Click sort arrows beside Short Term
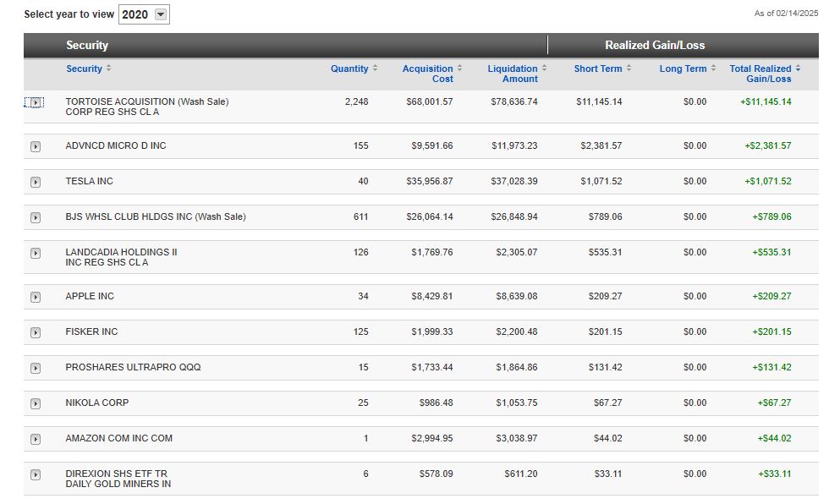 [629, 68]
